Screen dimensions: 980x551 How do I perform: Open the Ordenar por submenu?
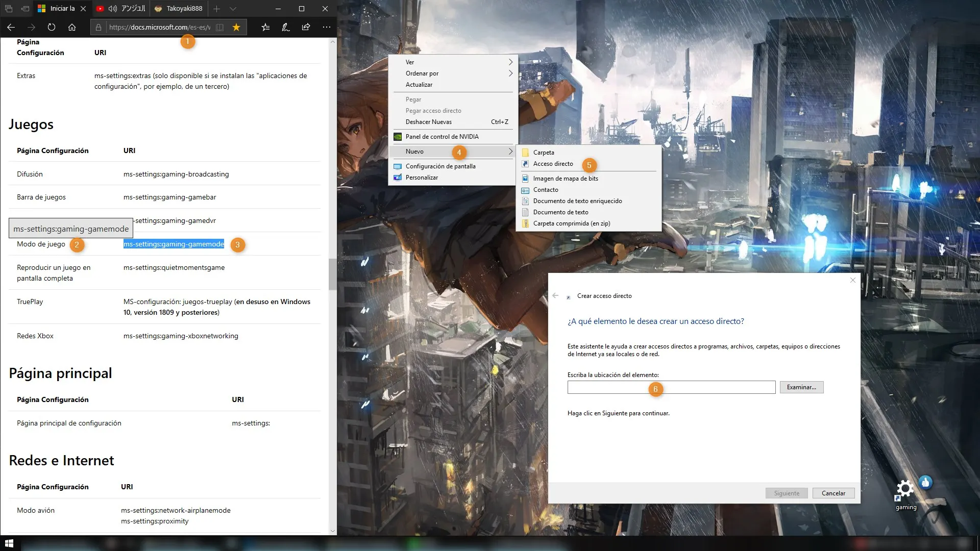(x=453, y=73)
